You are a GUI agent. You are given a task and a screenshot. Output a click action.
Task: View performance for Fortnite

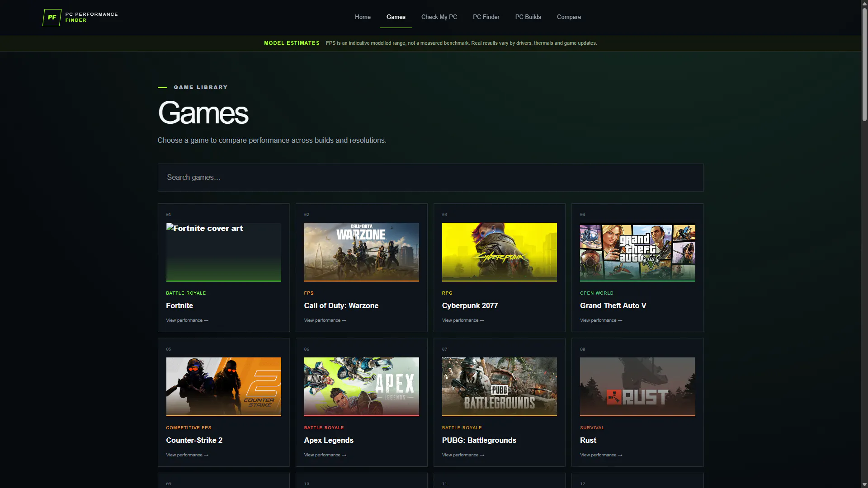[187, 320]
